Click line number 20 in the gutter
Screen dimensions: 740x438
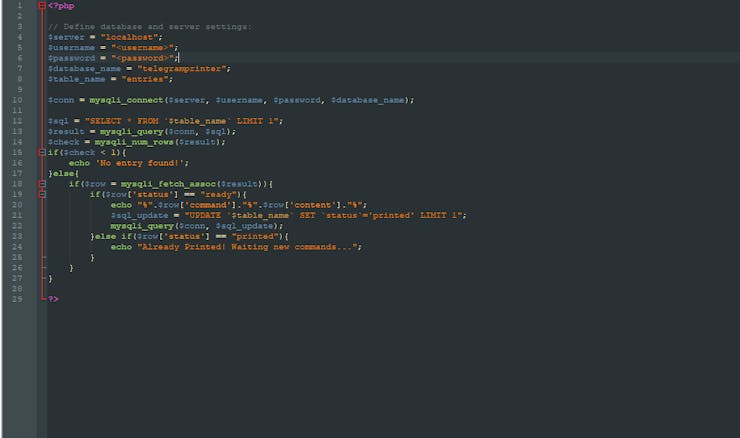click(x=17, y=205)
